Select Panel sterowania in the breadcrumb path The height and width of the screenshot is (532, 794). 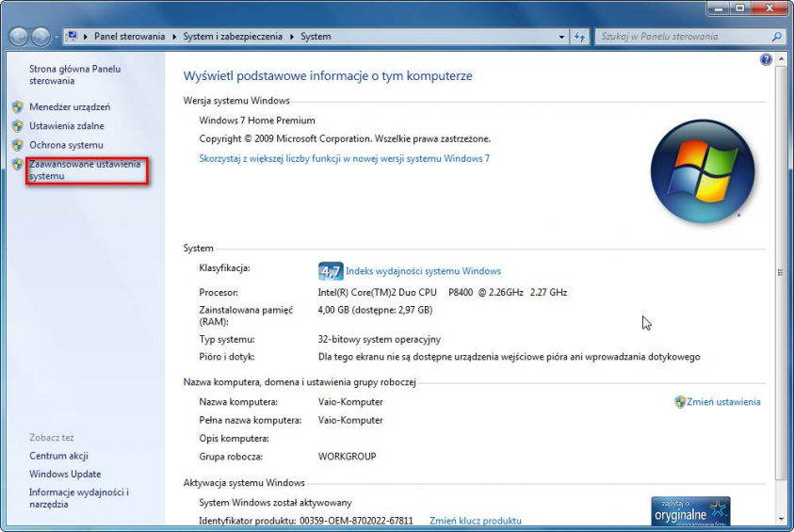click(x=129, y=37)
